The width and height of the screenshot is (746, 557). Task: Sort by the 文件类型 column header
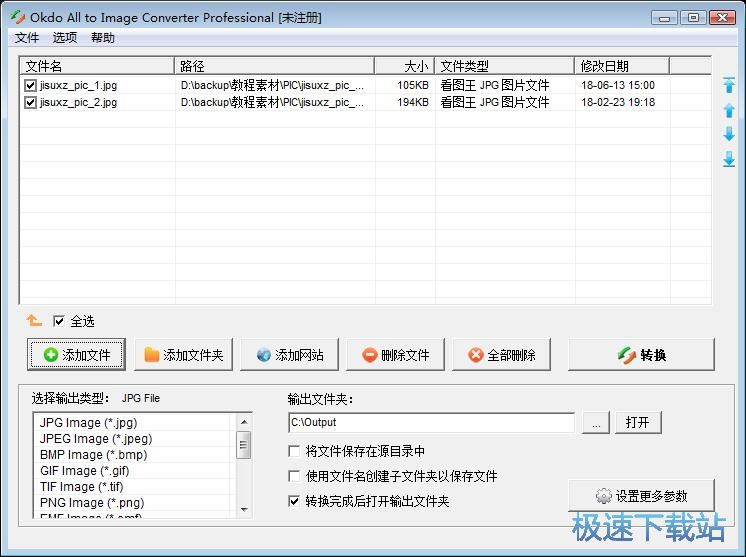coord(504,66)
